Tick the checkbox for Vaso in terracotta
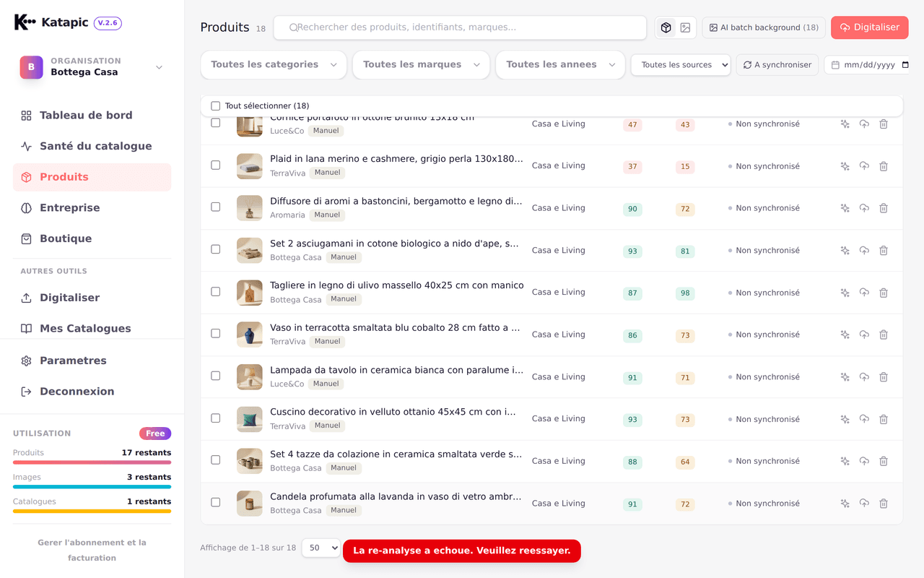 [x=215, y=334]
